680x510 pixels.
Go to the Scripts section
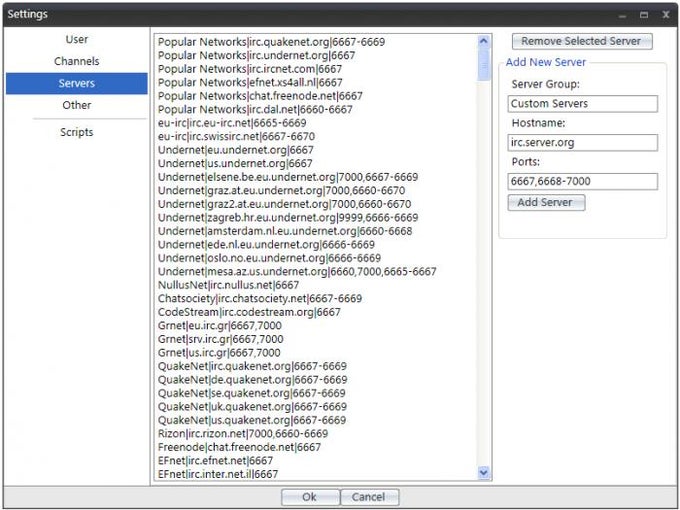77,132
